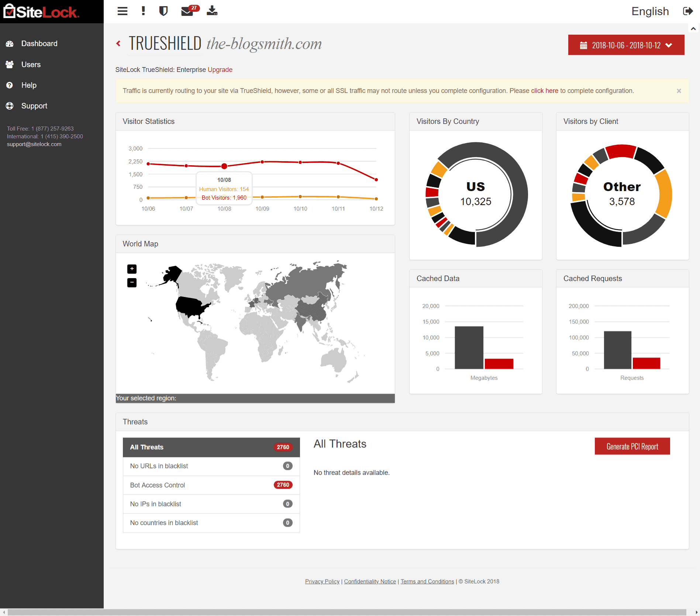Click the horizontal scrollbar right arrow

696,612
